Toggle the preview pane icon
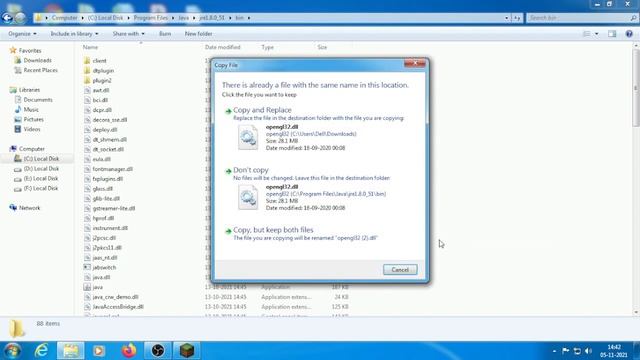The width and height of the screenshot is (640, 360). [x=612, y=34]
